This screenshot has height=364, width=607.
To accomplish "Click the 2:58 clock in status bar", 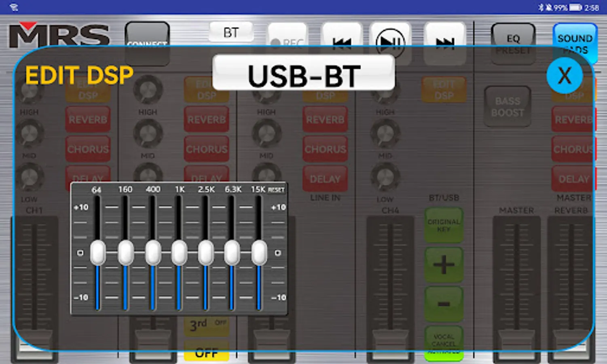I will coord(592,7).
